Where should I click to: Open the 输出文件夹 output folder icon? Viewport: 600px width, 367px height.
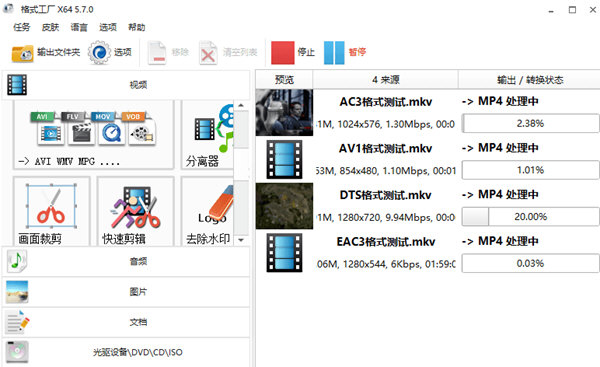tap(22, 53)
